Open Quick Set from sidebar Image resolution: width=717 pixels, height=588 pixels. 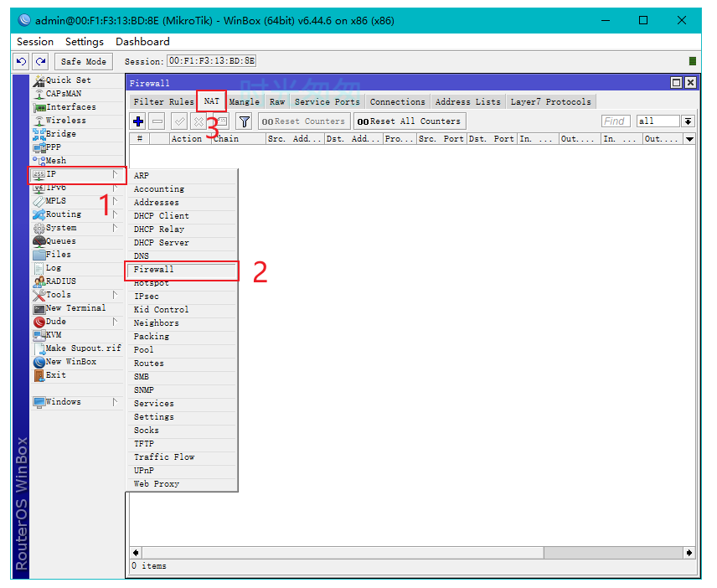(77, 80)
